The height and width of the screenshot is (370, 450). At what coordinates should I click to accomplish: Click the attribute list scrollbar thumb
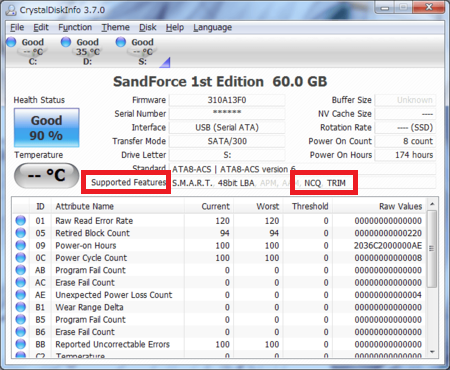pos(432,248)
